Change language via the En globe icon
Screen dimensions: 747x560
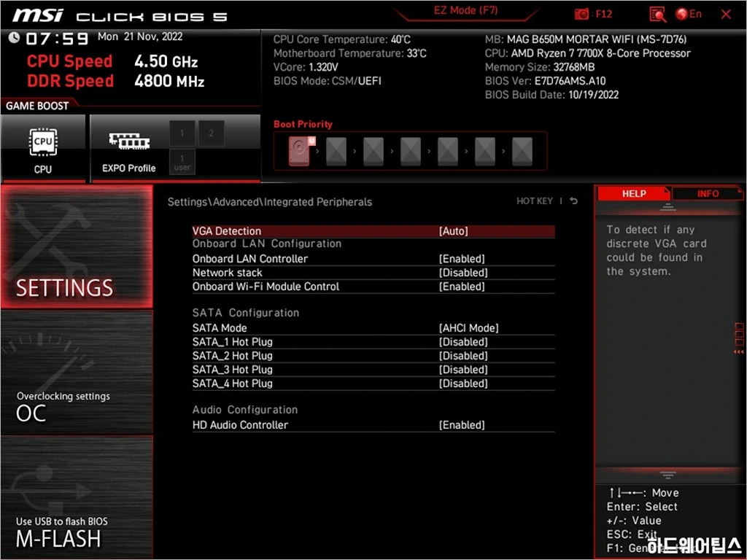point(689,14)
